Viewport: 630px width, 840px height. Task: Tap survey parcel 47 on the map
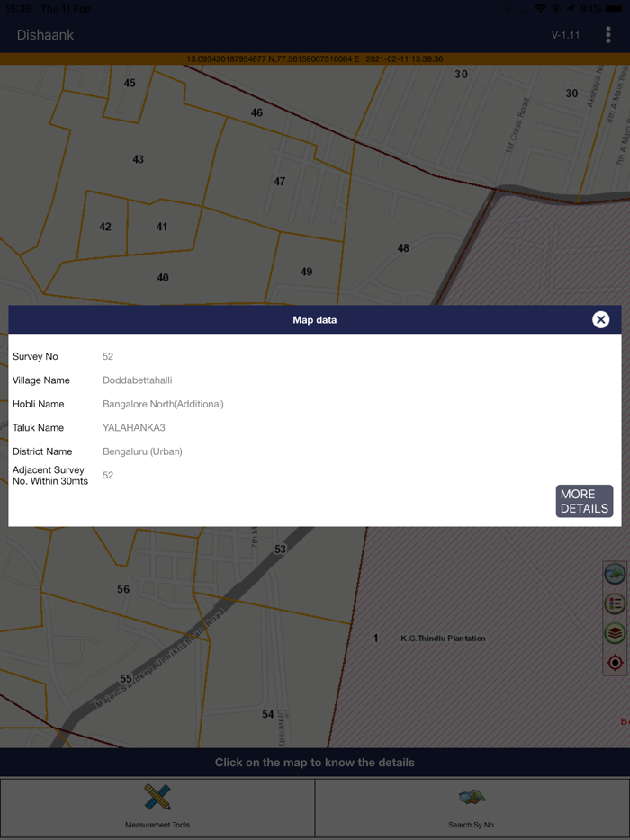tap(279, 182)
